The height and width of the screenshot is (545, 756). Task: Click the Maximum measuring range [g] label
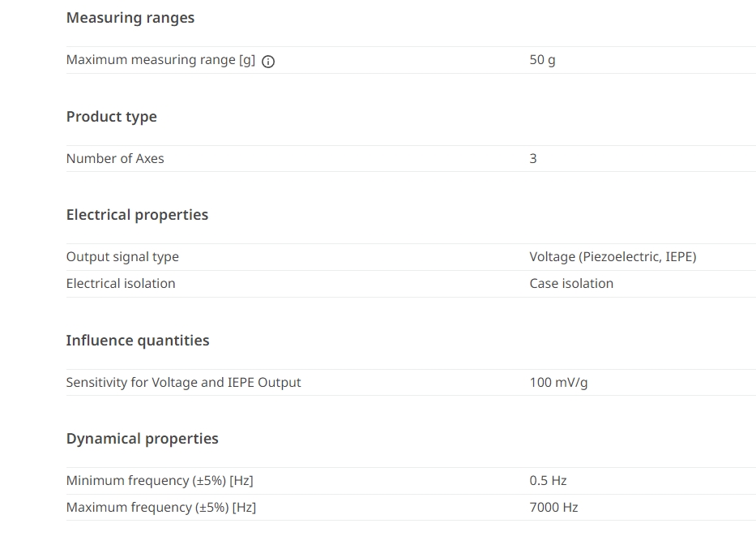coord(160,60)
